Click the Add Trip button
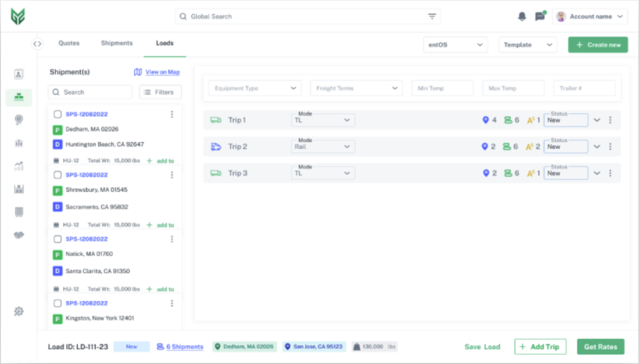 [x=540, y=347]
